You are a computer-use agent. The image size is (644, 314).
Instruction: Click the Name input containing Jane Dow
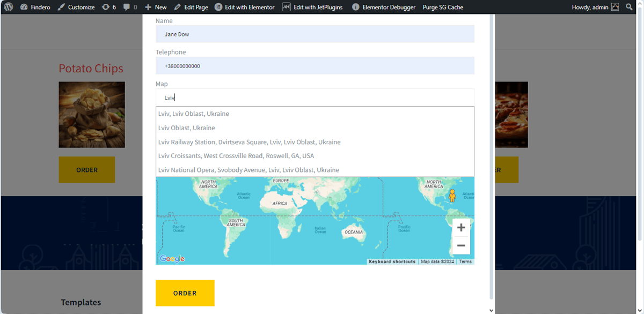point(314,34)
